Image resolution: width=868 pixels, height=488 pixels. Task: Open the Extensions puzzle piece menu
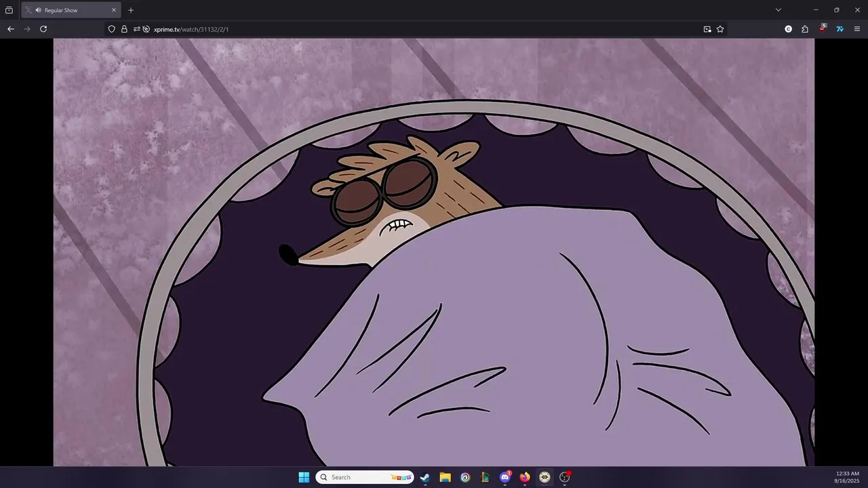click(x=805, y=29)
